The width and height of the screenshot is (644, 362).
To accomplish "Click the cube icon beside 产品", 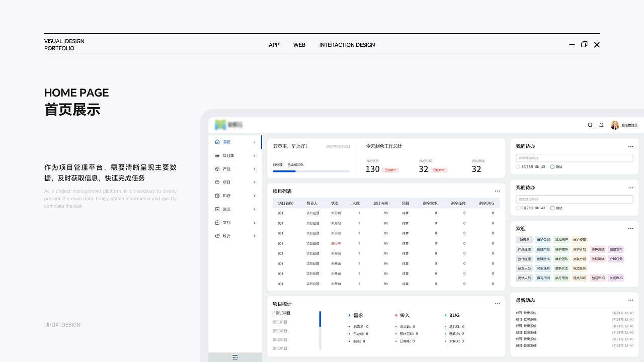I will pos(217,169).
